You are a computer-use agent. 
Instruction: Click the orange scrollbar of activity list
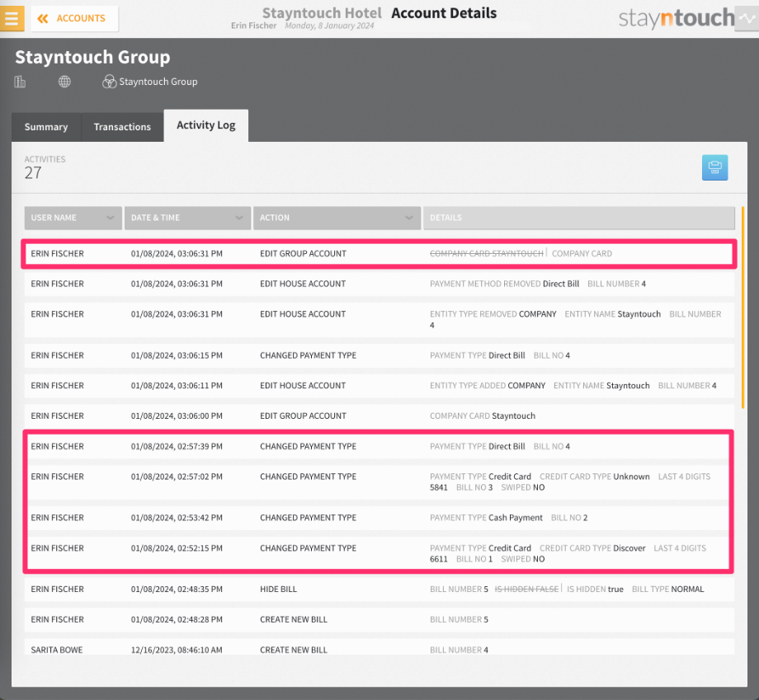(742, 308)
